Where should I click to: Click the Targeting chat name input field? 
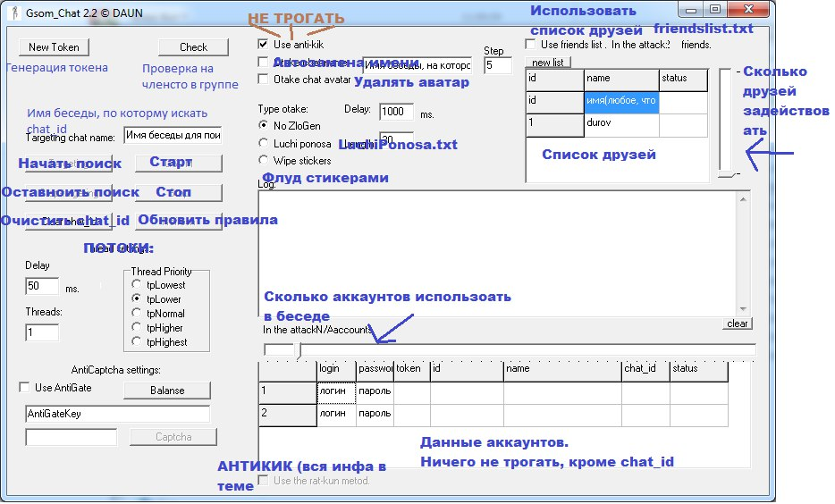(x=173, y=135)
